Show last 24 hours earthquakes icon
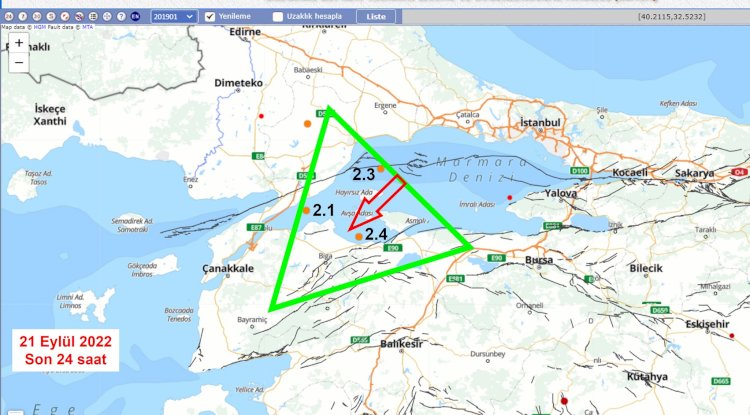This screenshot has width=750, height=415. coord(9,16)
